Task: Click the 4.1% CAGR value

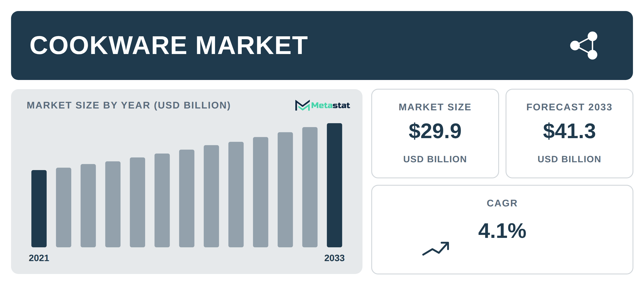Action: (x=502, y=231)
